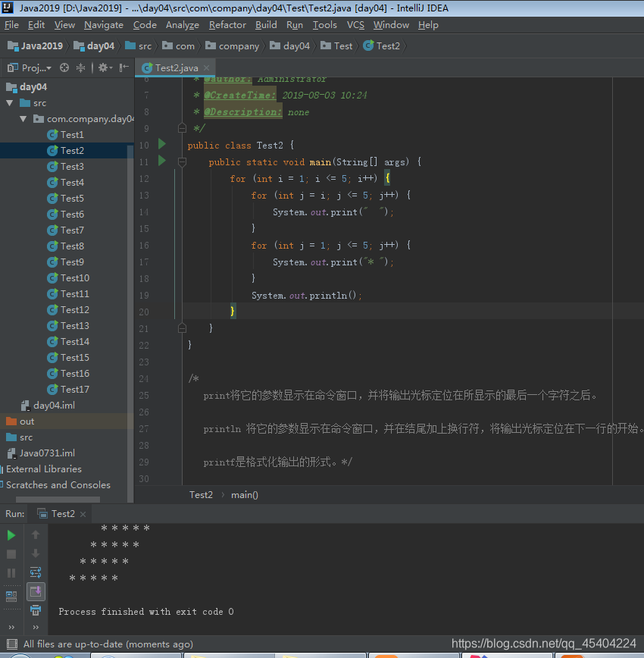Open the VCS menu
Screen dimensions: 644x658
coord(355,25)
